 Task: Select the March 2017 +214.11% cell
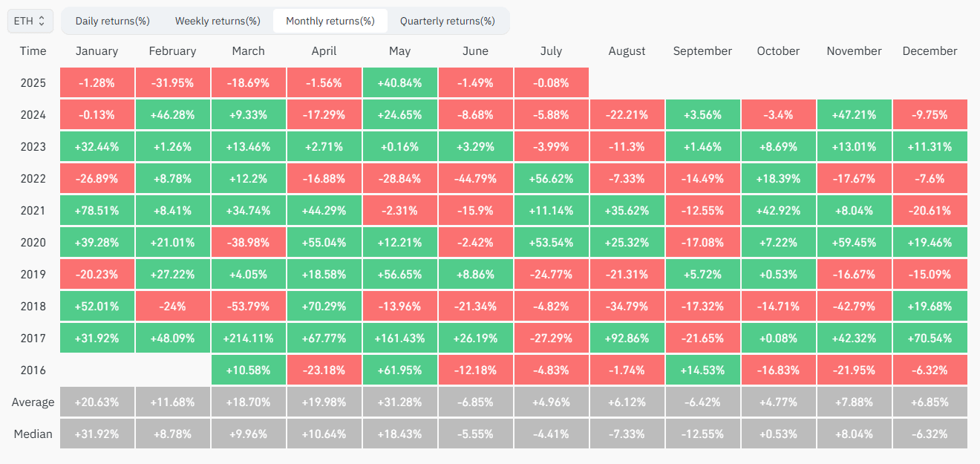[x=248, y=338]
